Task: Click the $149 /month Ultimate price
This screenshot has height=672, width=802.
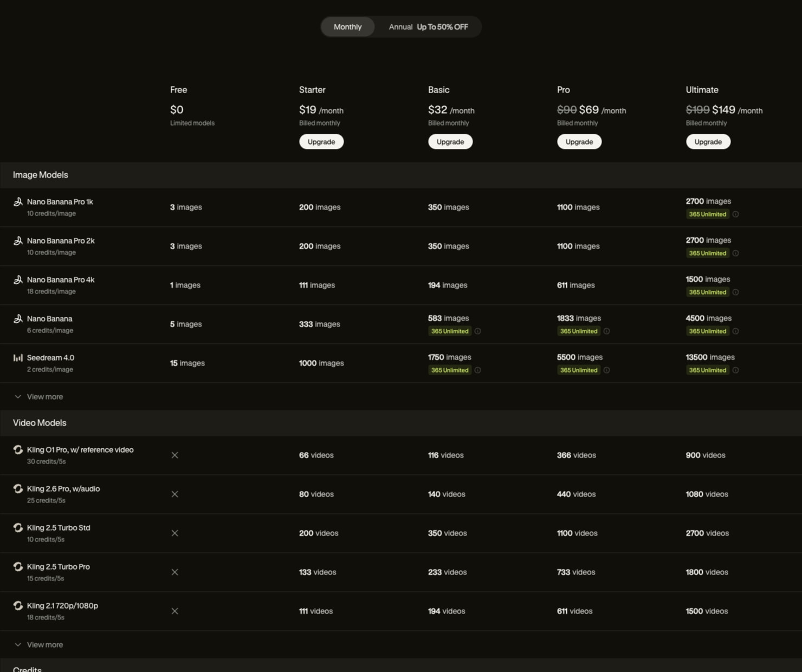Action: click(737, 110)
